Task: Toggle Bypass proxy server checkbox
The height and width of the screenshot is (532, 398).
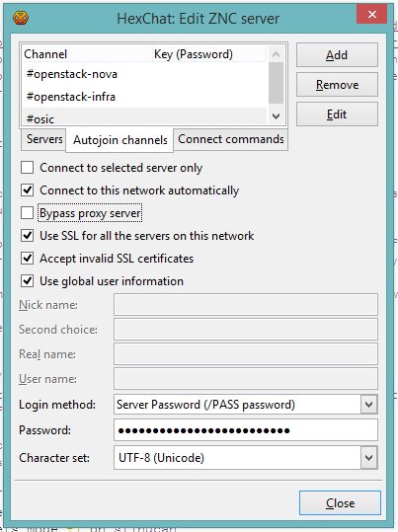Action: [28, 213]
